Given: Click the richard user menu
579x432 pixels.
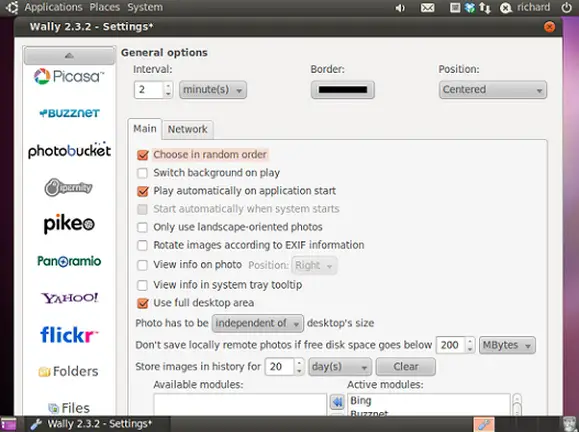Looking at the screenshot, I should 533,7.
